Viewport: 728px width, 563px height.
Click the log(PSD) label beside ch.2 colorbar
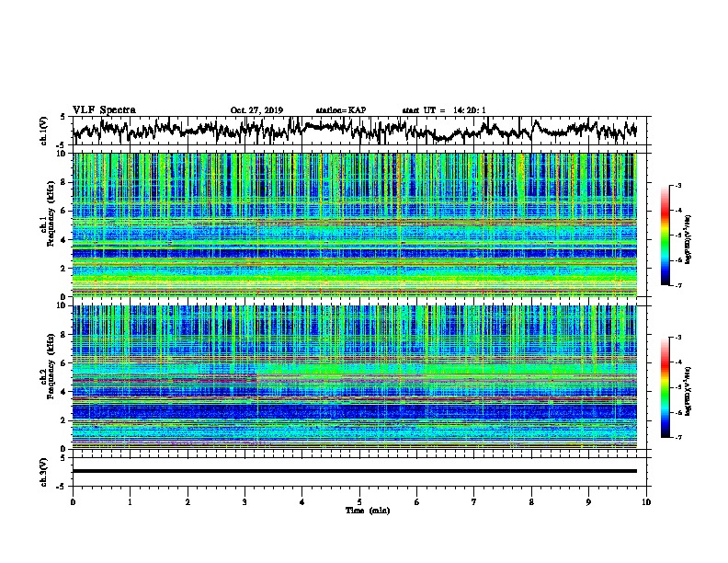click(688, 391)
